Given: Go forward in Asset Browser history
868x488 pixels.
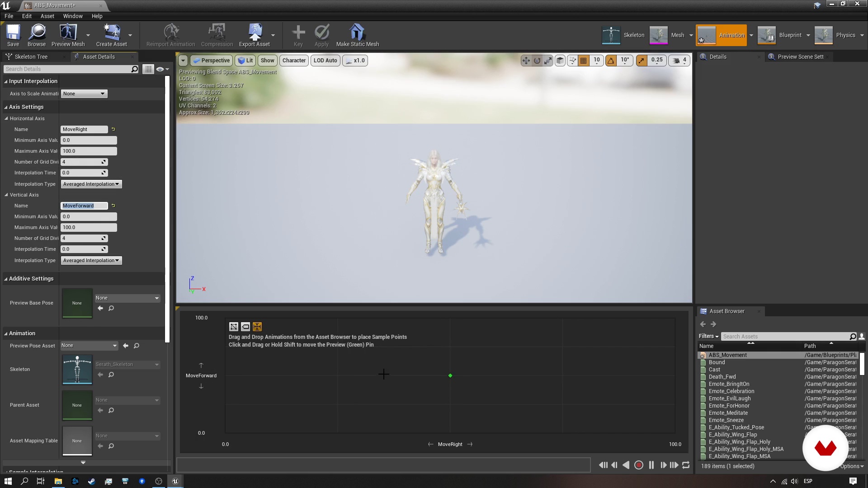Looking at the screenshot, I should click(713, 324).
